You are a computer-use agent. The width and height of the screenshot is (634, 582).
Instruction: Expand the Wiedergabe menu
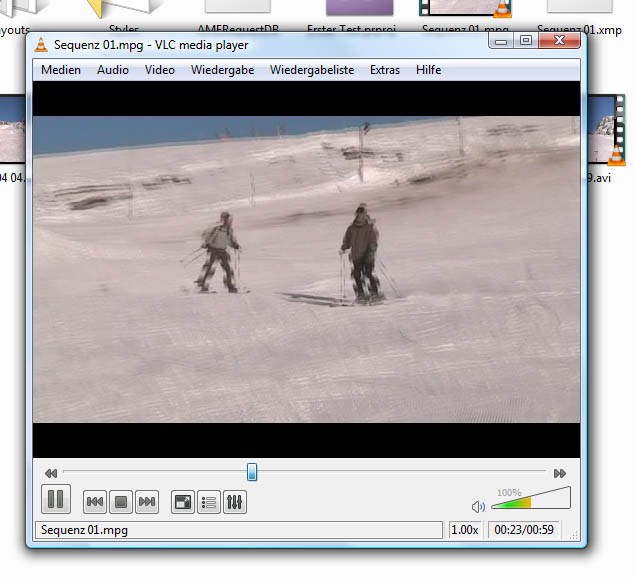coord(222,70)
